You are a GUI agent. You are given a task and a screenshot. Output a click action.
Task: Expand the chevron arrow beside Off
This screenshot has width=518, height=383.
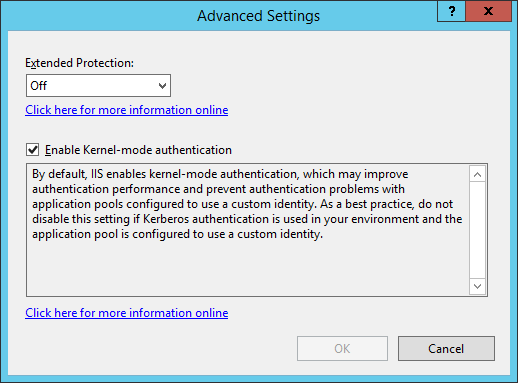coord(162,86)
